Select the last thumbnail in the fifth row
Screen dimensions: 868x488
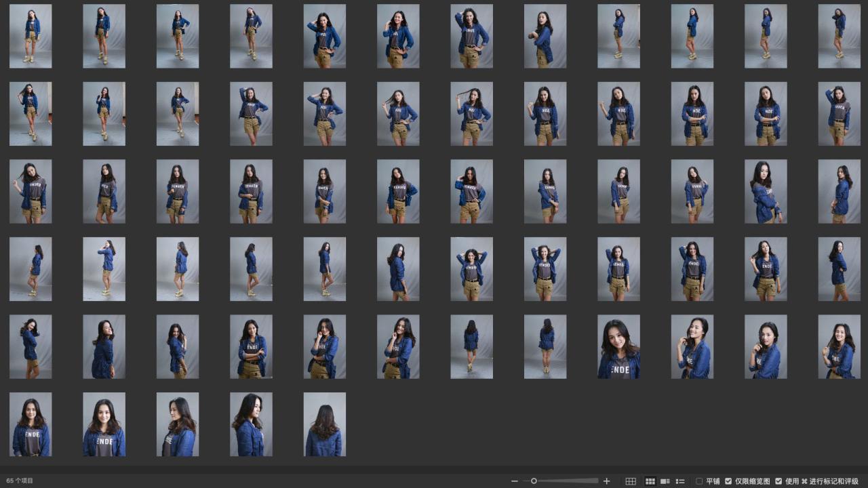coord(839,347)
